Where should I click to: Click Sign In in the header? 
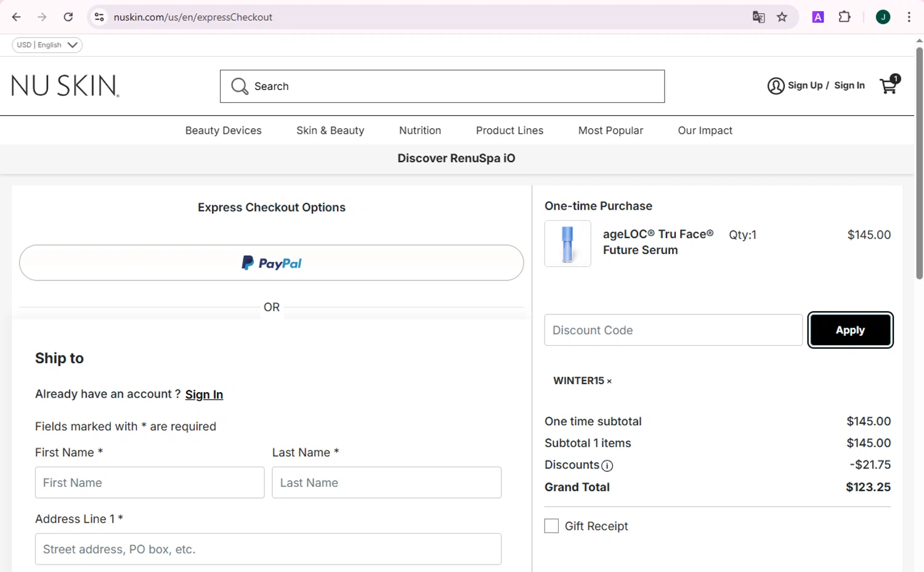pos(849,86)
